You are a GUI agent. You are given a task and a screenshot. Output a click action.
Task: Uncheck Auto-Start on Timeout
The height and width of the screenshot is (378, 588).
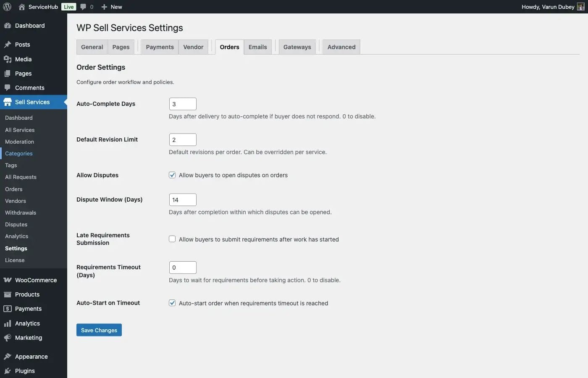(x=172, y=302)
